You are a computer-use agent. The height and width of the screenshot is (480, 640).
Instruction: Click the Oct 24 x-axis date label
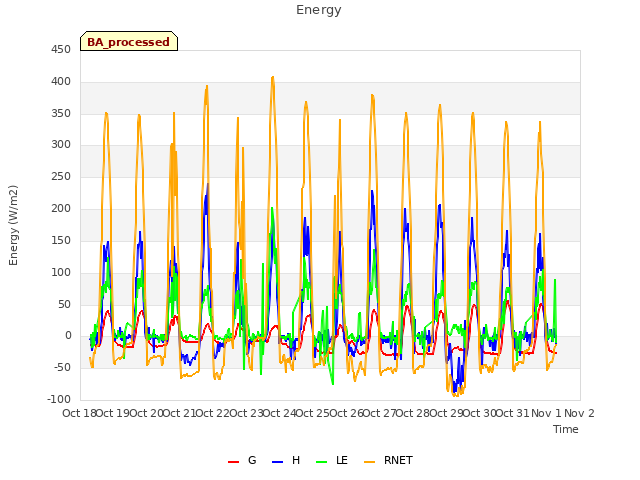click(279, 413)
